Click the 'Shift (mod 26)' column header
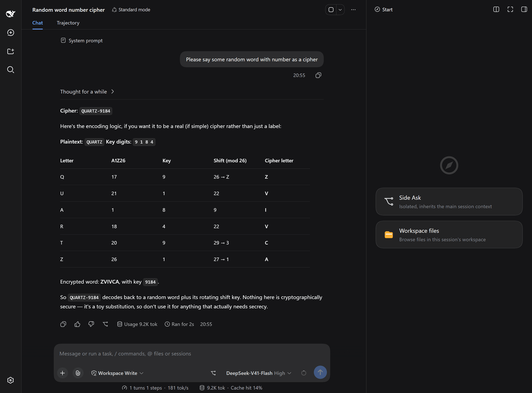 click(x=230, y=161)
